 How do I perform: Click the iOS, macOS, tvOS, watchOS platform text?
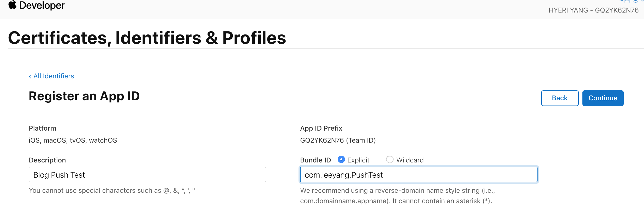point(73,140)
